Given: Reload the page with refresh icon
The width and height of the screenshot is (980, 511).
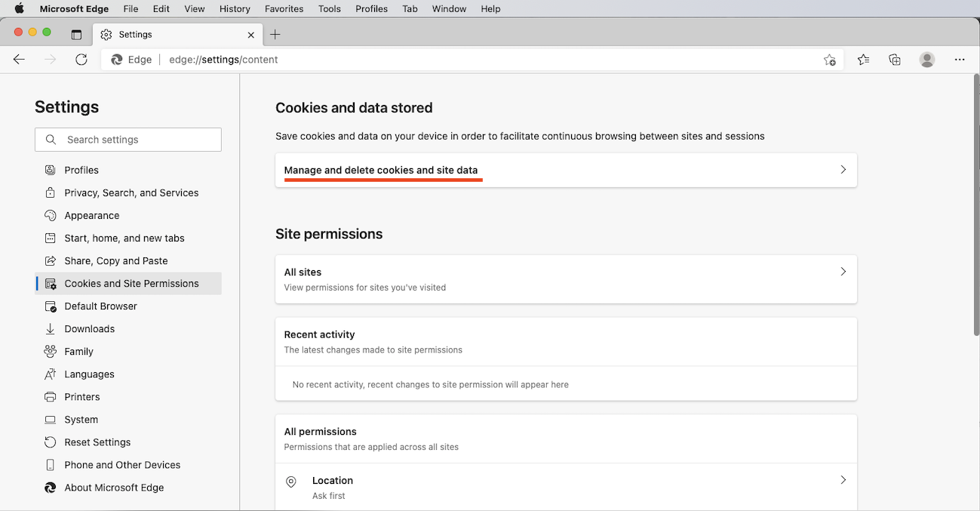Looking at the screenshot, I should [81, 60].
